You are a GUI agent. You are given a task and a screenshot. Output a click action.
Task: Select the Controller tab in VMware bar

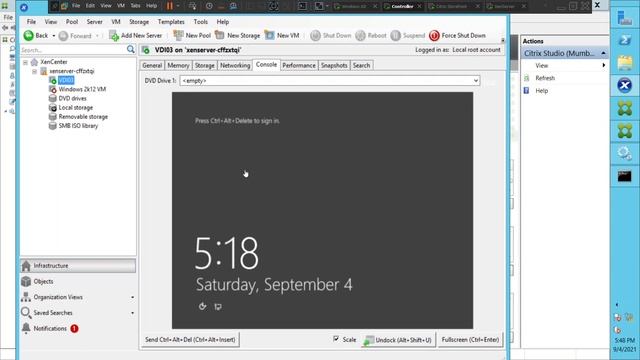[x=402, y=6]
